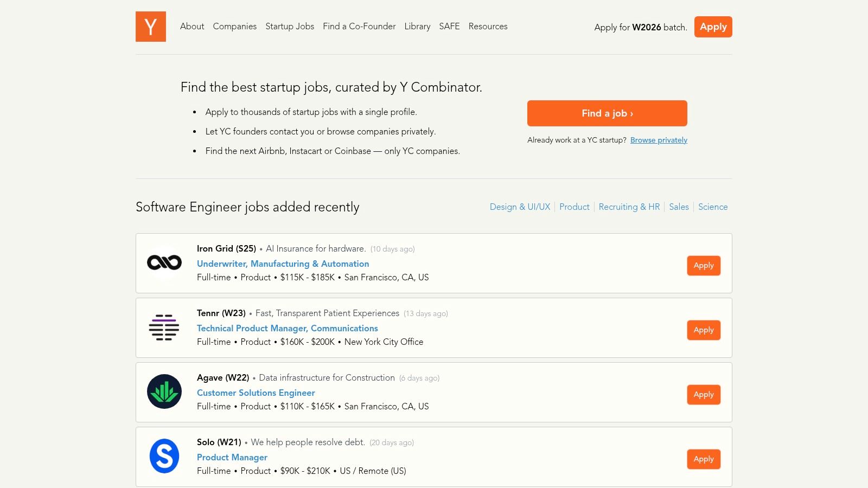
Task: Open the SAFE page
Action: pyautogui.click(x=449, y=26)
